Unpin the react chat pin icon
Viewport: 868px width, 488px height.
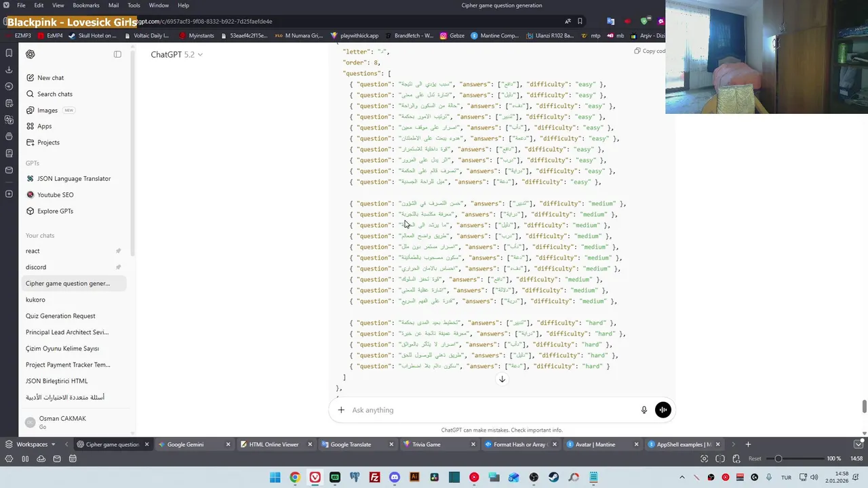pyautogui.click(x=118, y=251)
